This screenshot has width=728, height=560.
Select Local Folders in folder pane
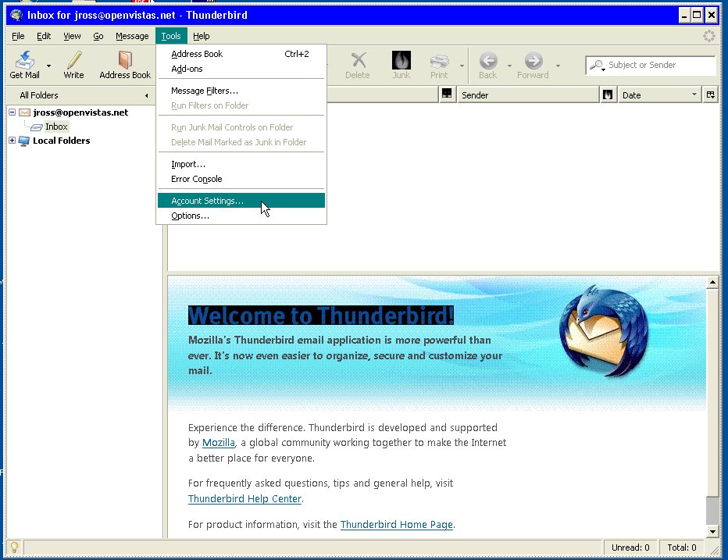(61, 141)
